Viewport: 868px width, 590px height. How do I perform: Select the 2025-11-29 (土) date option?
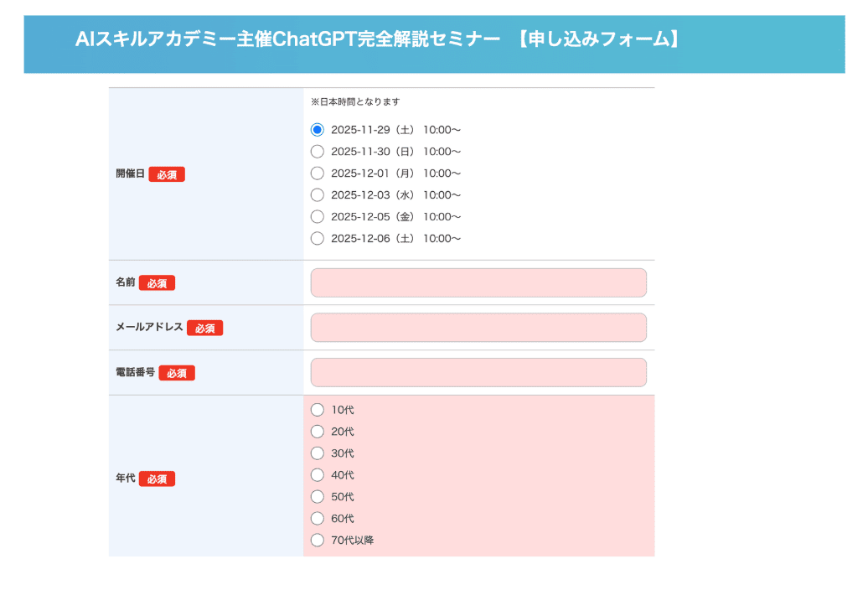point(318,130)
